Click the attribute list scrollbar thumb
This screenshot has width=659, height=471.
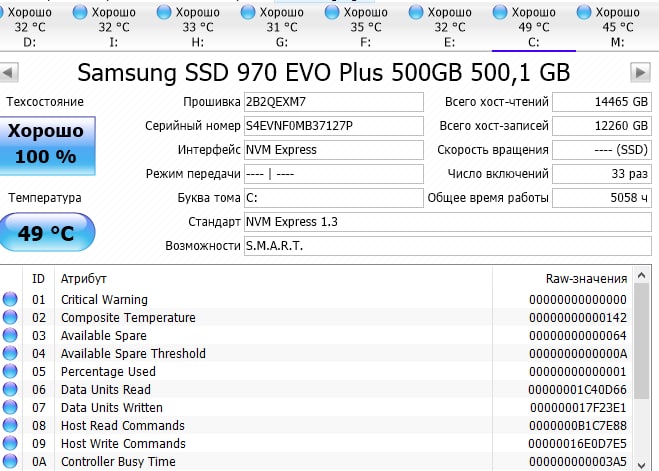tap(641, 341)
